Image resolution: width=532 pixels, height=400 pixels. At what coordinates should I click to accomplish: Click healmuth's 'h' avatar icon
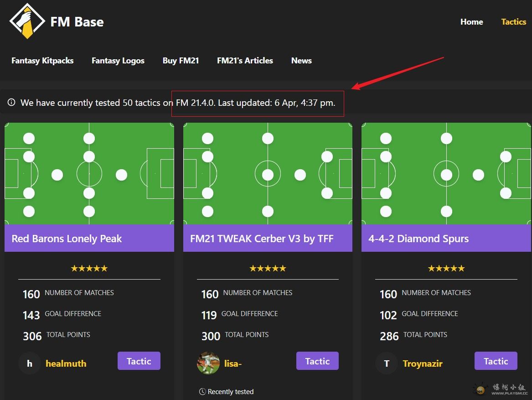(30, 364)
